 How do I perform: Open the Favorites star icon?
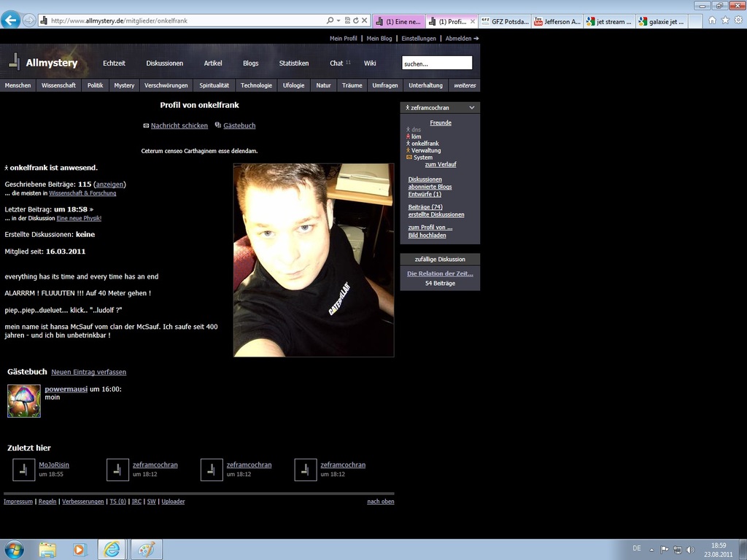pos(725,20)
